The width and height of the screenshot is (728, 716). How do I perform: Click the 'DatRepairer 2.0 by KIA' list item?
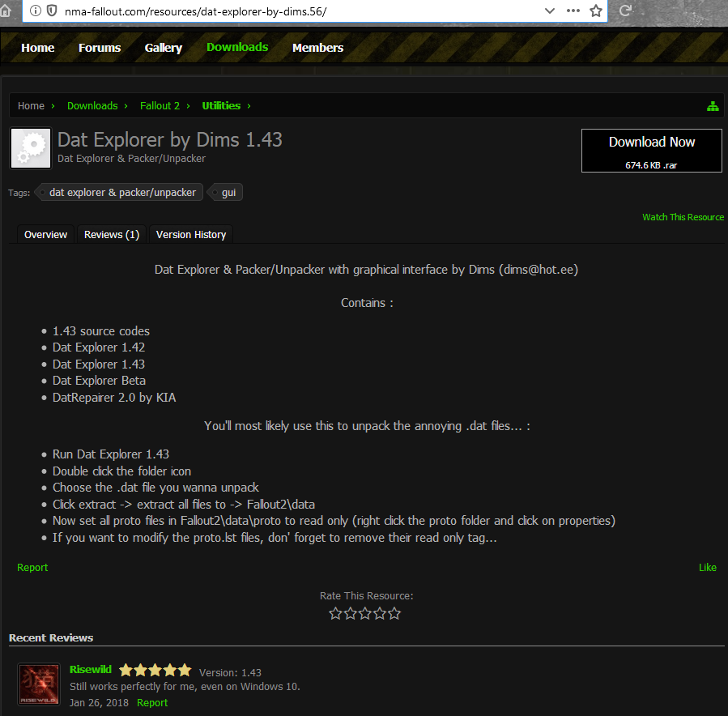[x=114, y=398]
